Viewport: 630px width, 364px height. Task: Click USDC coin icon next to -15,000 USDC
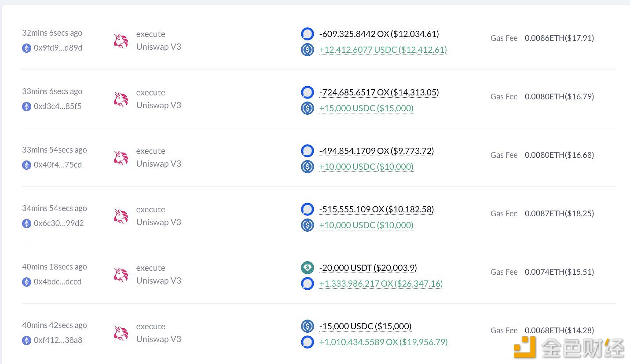coord(308,326)
